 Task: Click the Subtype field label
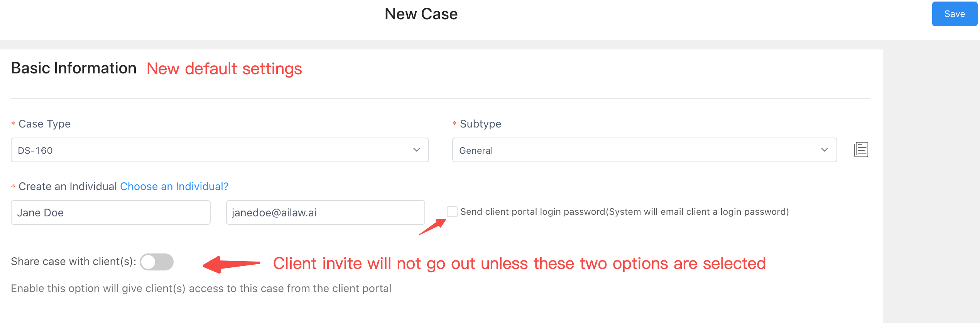[x=480, y=124]
